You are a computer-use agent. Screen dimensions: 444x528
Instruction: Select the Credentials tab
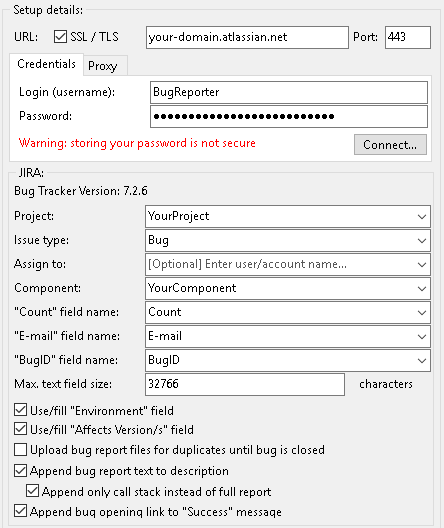46,64
